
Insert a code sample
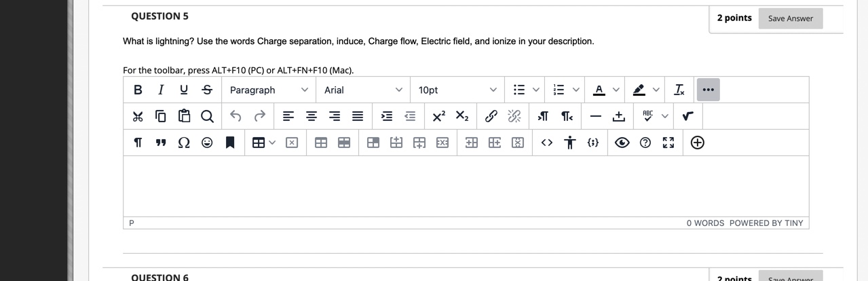point(593,143)
